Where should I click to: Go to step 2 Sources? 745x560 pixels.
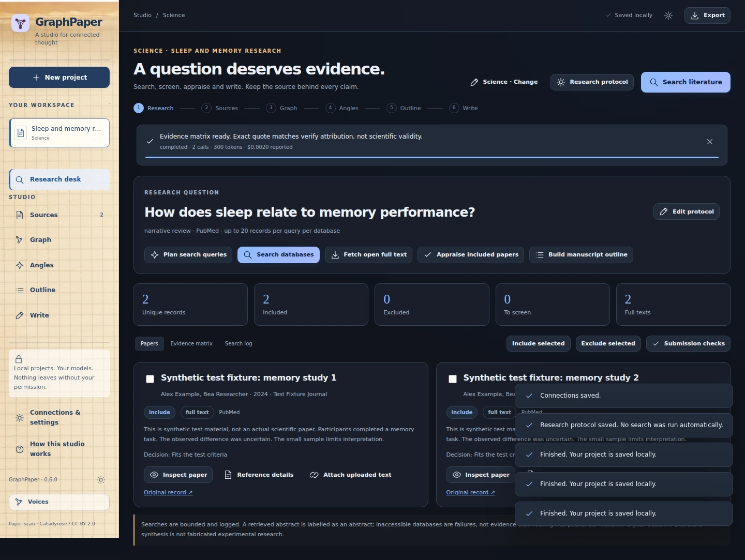click(x=220, y=108)
